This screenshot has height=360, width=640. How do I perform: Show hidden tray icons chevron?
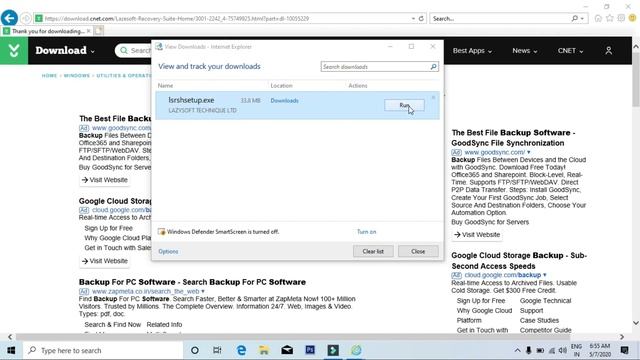point(517,350)
